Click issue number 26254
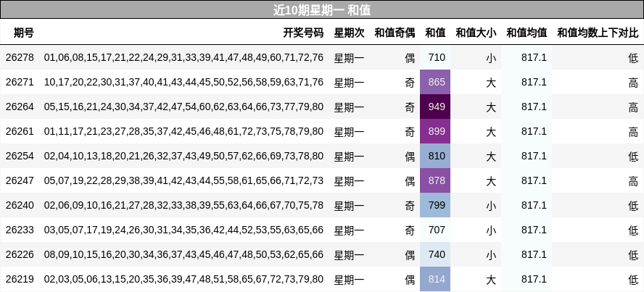This screenshot has height=292, width=644. tap(20, 156)
